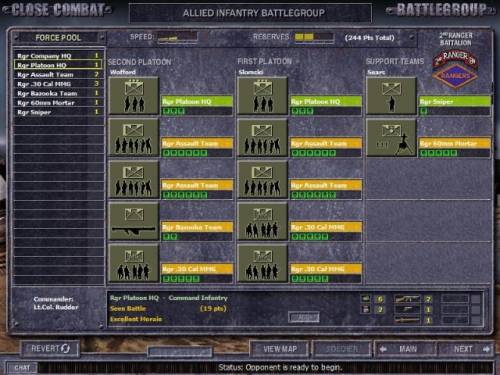Screen dimensions: 500x375
Task: Select Rgr .30 Cal MMG in force pool
Action: click(x=59, y=84)
